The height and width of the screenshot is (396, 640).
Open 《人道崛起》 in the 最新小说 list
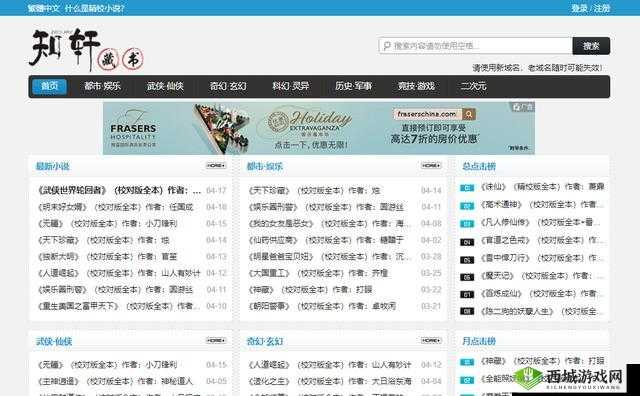(x=119, y=273)
